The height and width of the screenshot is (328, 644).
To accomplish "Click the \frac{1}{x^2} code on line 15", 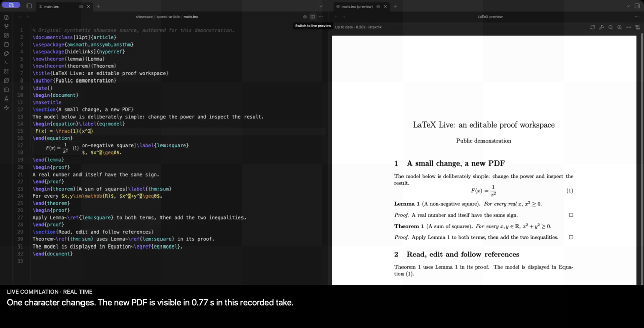I will 74,131.
